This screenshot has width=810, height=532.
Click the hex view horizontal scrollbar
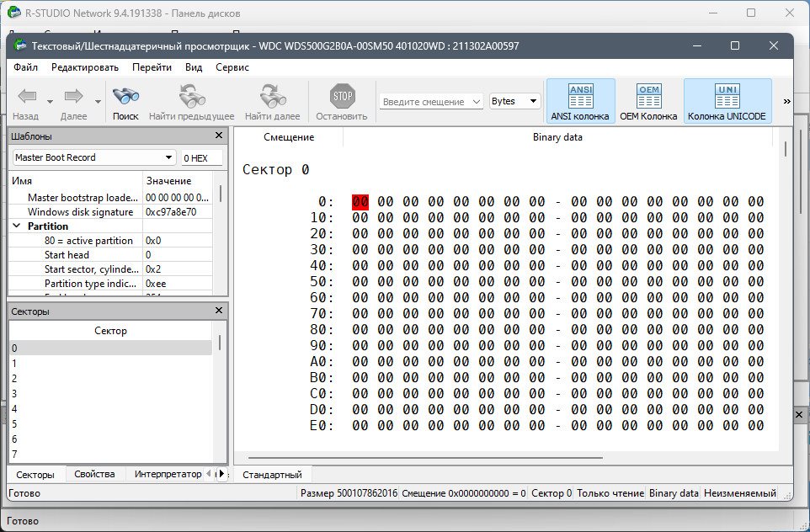point(425,458)
